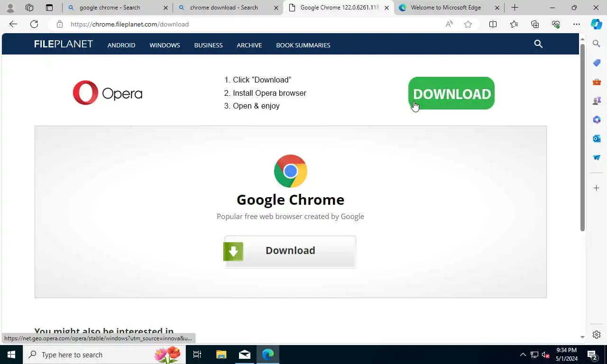Open the sidebar Outlook icon
This screenshot has width=607, height=364.
click(597, 138)
